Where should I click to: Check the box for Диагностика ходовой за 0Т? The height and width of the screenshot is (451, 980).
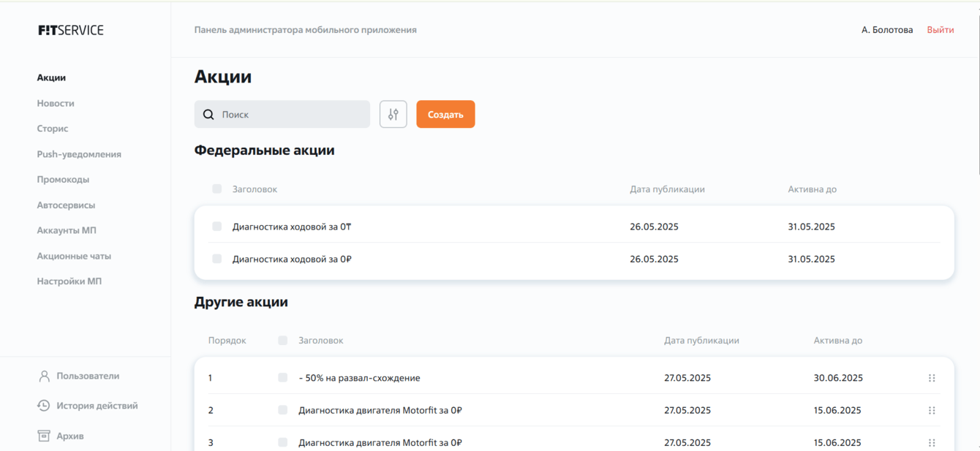(216, 226)
